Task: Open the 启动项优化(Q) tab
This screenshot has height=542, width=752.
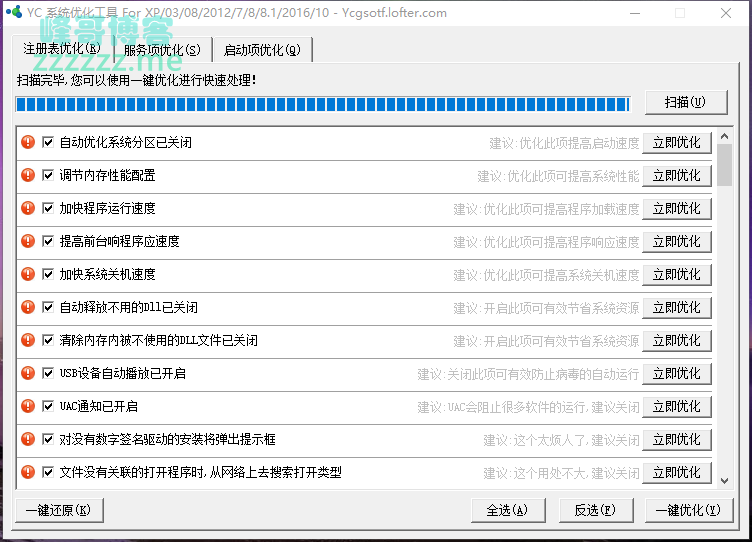Action: pyautogui.click(x=262, y=49)
